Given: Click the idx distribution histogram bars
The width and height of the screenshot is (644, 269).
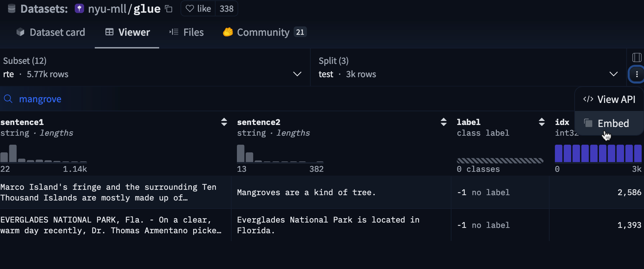Looking at the screenshot, I should click(598, 153).
